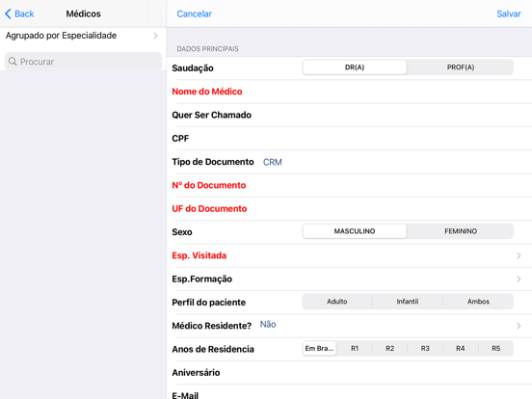Click the Não value for Médico Residente

point(268,325)
